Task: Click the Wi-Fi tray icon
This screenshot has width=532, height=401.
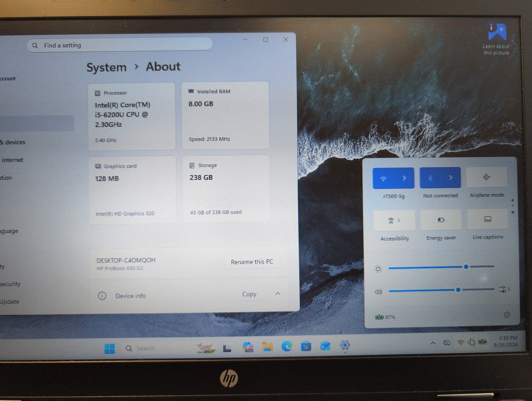Action: 461,342
